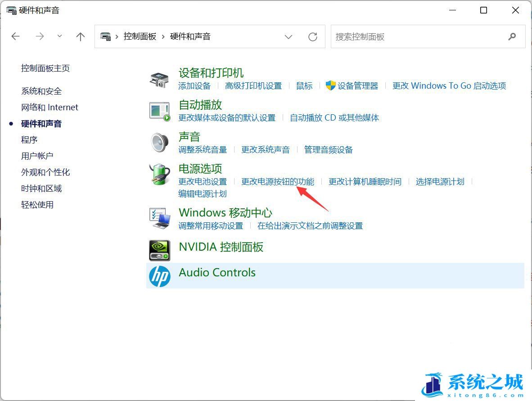532x401 pixels.
Task: Select 系统和安全 in the sidebar
Action: coord(41,91)
